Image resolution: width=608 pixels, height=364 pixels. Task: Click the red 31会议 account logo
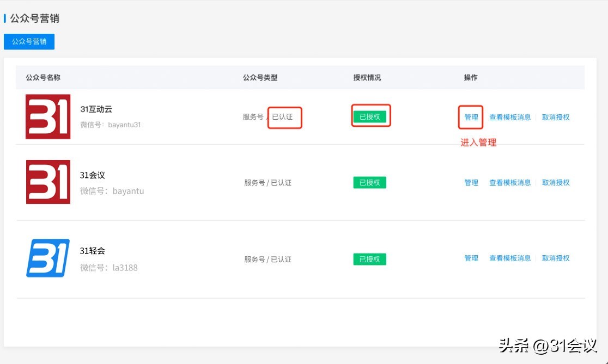(x=48, y=182)
